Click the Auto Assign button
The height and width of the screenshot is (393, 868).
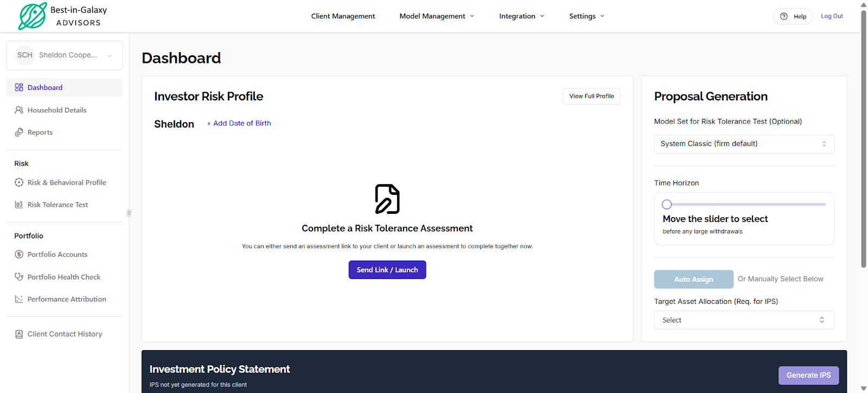(x=694, y=280)
